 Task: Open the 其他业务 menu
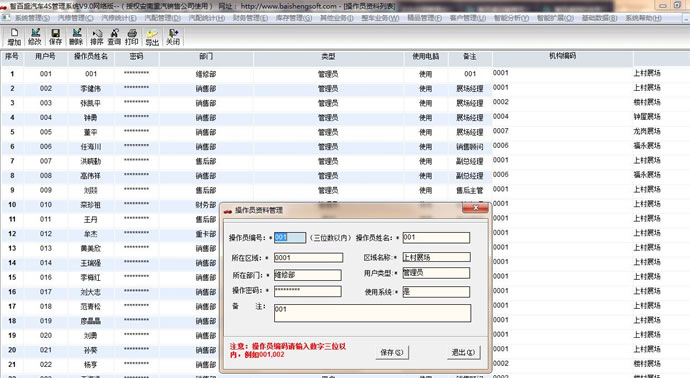336,18
